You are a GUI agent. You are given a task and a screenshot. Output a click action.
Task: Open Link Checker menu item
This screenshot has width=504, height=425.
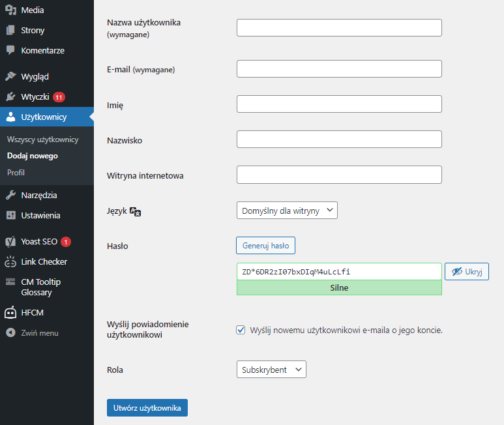click(x=47, y=262)
